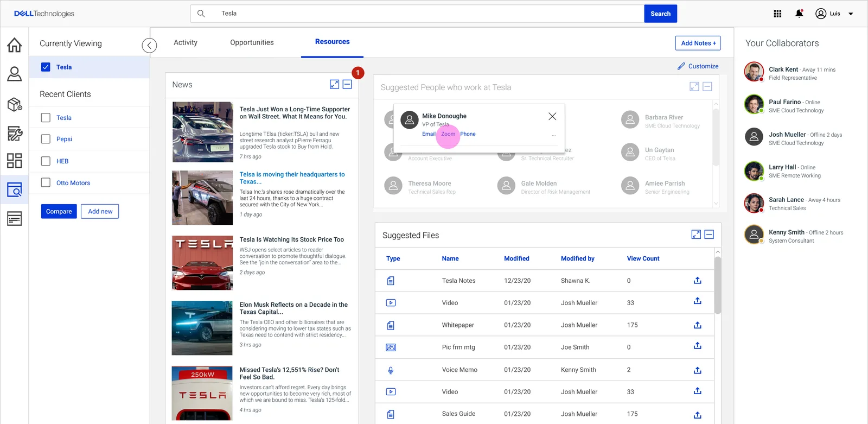Click the Customize link
Screen dimensions: 868x424
[x=703, y=66]
